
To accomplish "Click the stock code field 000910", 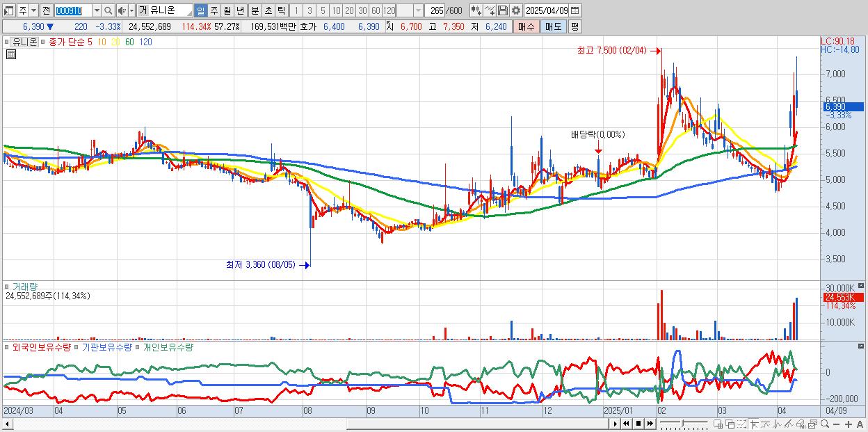I will coord(73,10).
